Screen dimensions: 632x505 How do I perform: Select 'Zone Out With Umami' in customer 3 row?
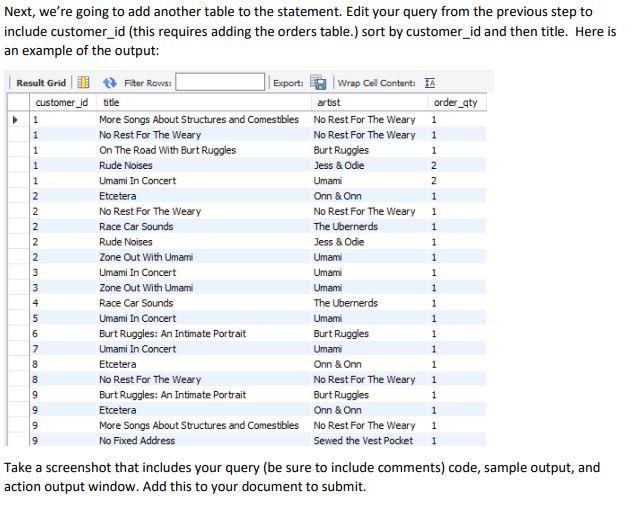coord(146,288)
